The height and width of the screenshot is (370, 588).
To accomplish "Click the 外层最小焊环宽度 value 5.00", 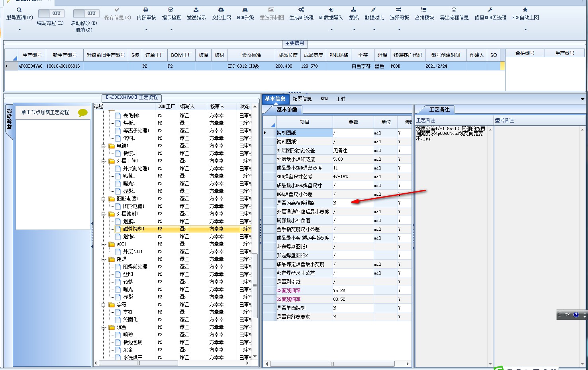I will pyautogui.click(x=353, y=159).
